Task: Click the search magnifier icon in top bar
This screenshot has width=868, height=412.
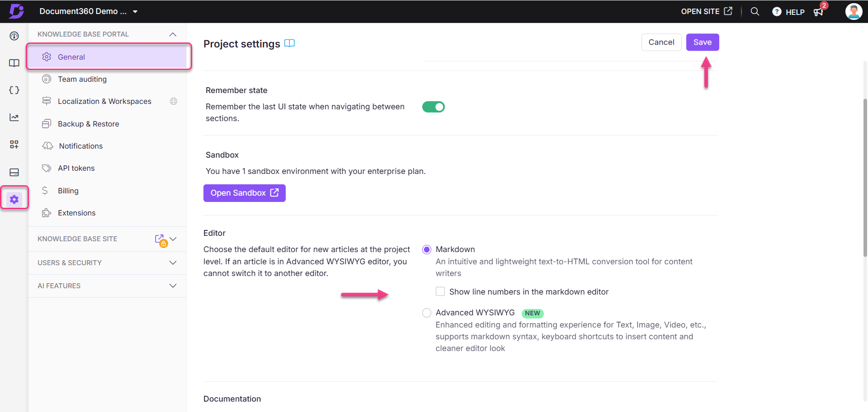Action: [x=755, y=11]
